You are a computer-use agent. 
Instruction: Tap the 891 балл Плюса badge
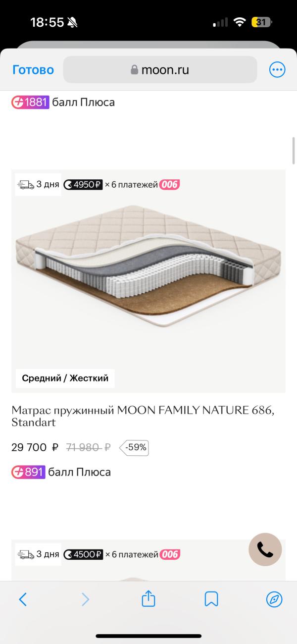pos(29,472)
